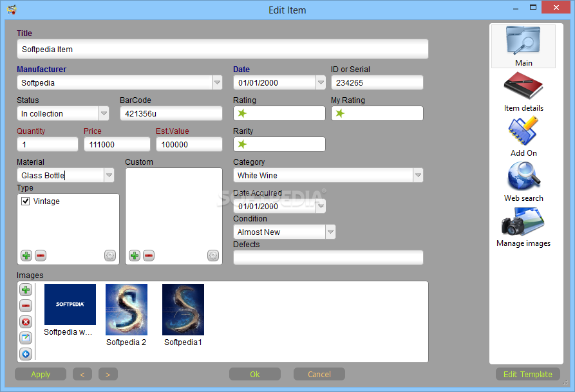
Task: Click the Defects input field
Action: click(x=328, y=257)
